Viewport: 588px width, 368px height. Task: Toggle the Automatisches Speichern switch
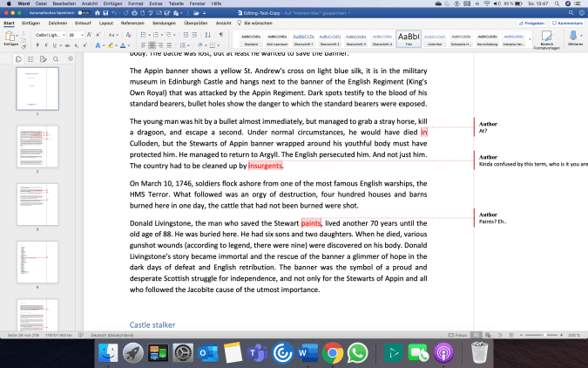80,14
